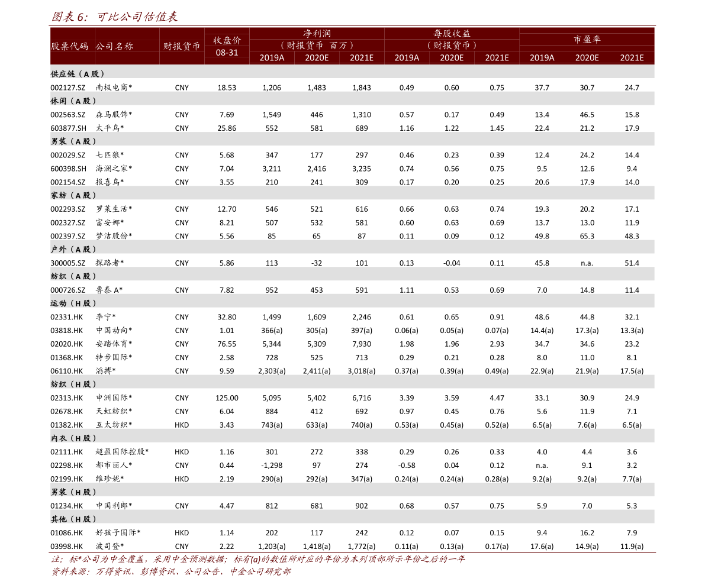Click net profit value 3,211

tap(272, 169)
